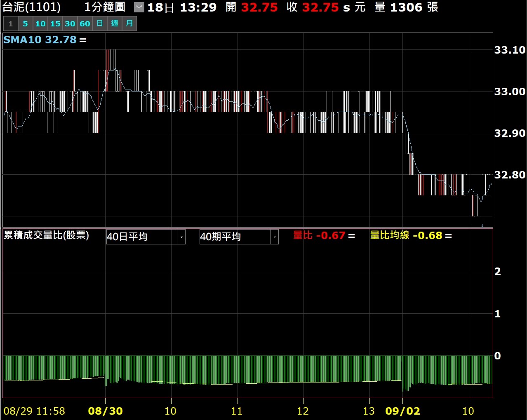The width and height of the screenshot is (527, 420).
Task: Switch to the weekly (週) chart
Action: 115,24
